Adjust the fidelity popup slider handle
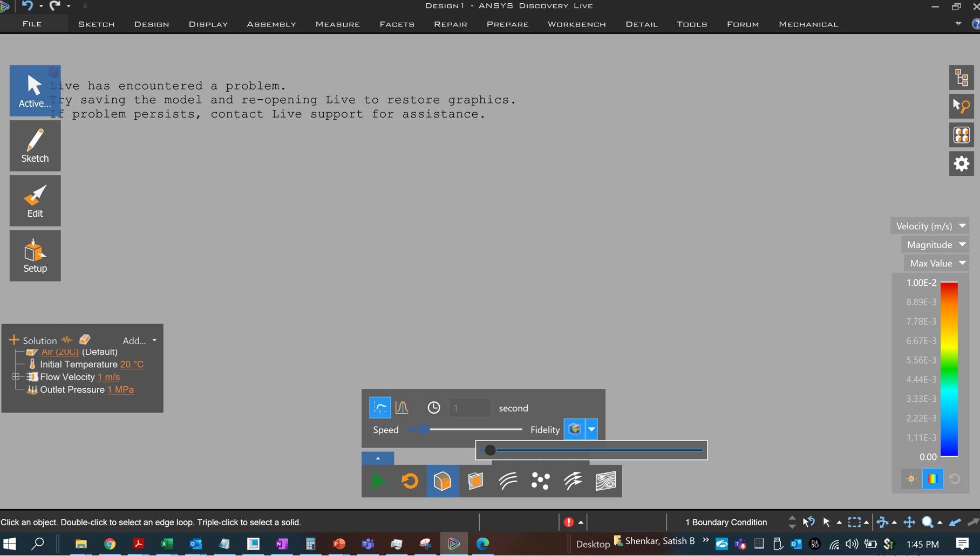 point(490,450)
